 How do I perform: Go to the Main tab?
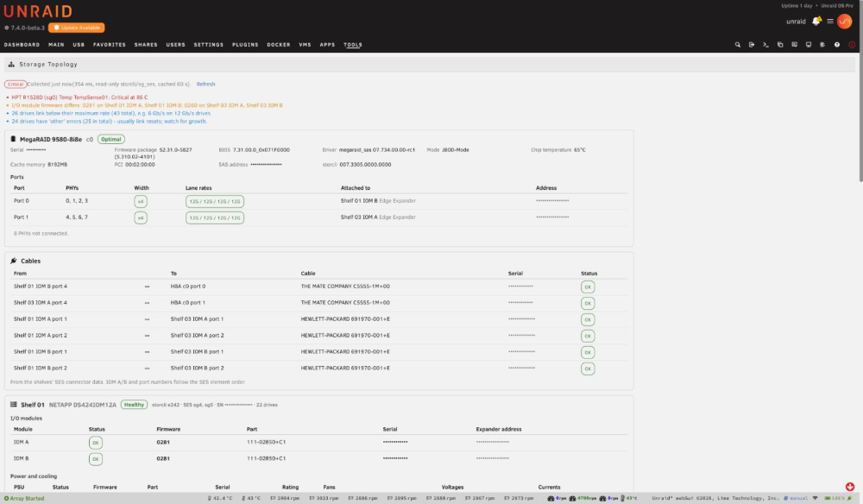[56, 45]
